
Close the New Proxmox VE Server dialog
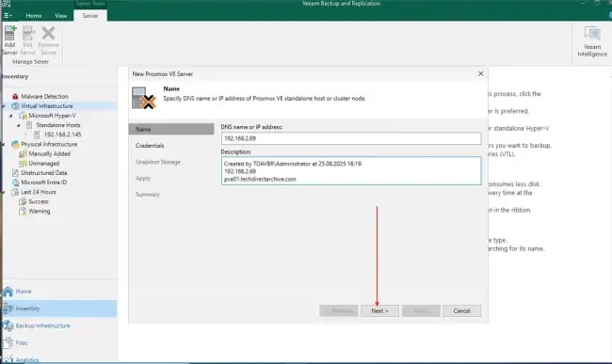tap(480, 73)
